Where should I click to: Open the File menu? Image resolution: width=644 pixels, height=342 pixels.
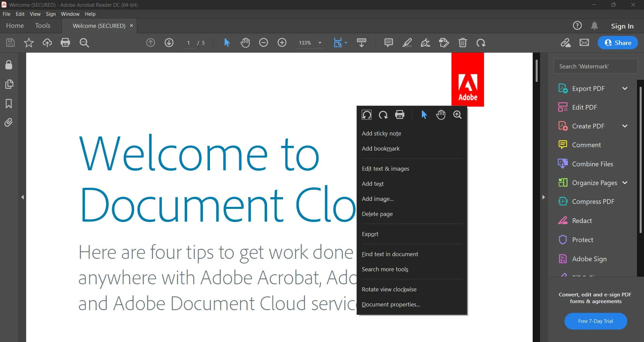click(x=6, y=14)
